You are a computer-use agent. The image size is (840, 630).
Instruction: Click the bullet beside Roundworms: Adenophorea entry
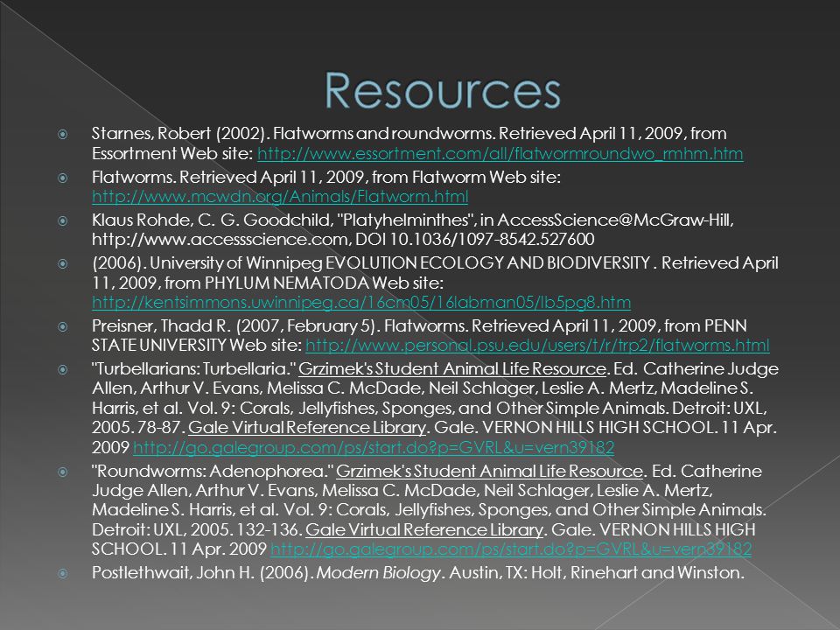click(x=63, y=472)
